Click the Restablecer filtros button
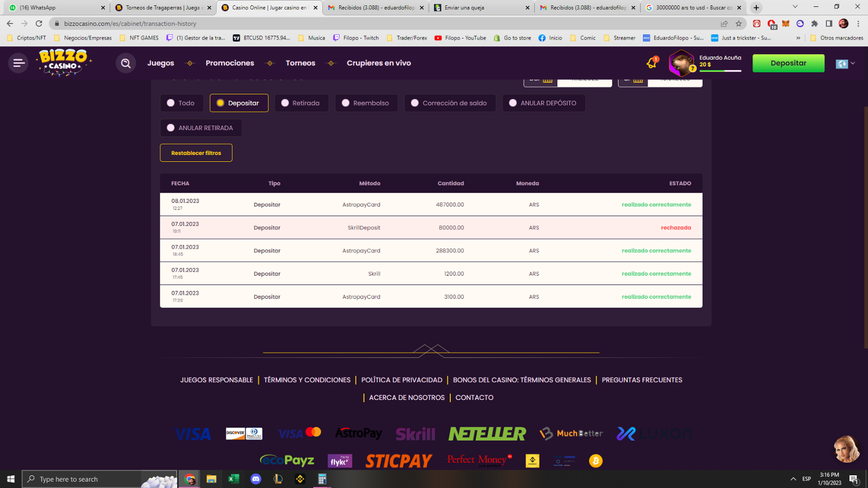Image resolution: width=868 pixels, height=488 pixels. pos(196,153)
